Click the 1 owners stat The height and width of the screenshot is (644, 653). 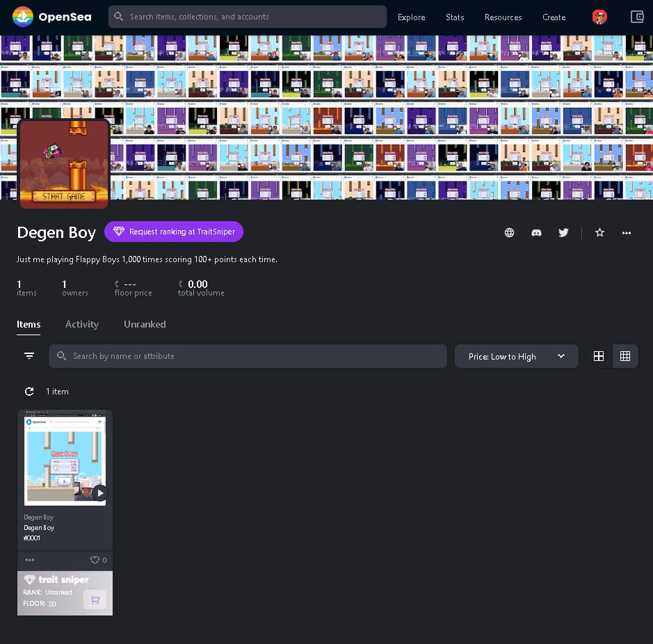click(75, 288)
